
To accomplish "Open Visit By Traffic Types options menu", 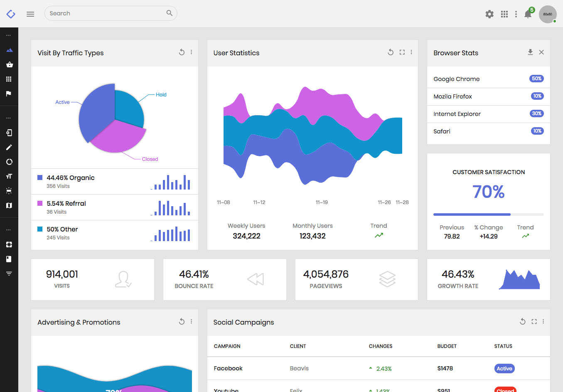I will (191, 52).
